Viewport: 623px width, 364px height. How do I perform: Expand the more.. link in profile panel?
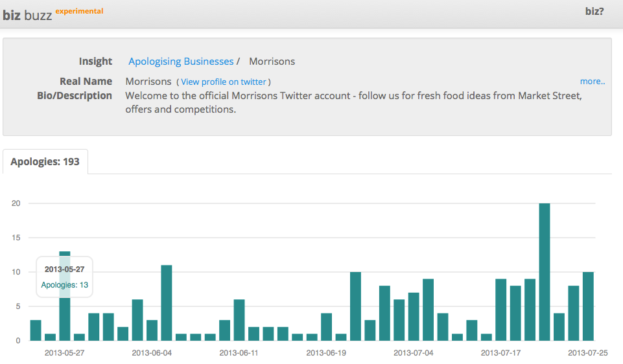tap(593, 82)
